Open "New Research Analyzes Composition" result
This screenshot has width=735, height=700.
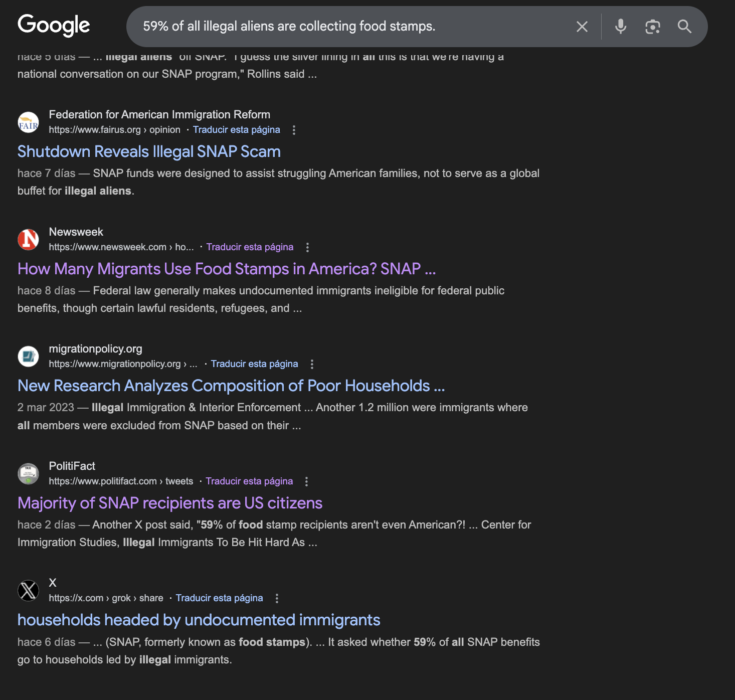[231, 386]
